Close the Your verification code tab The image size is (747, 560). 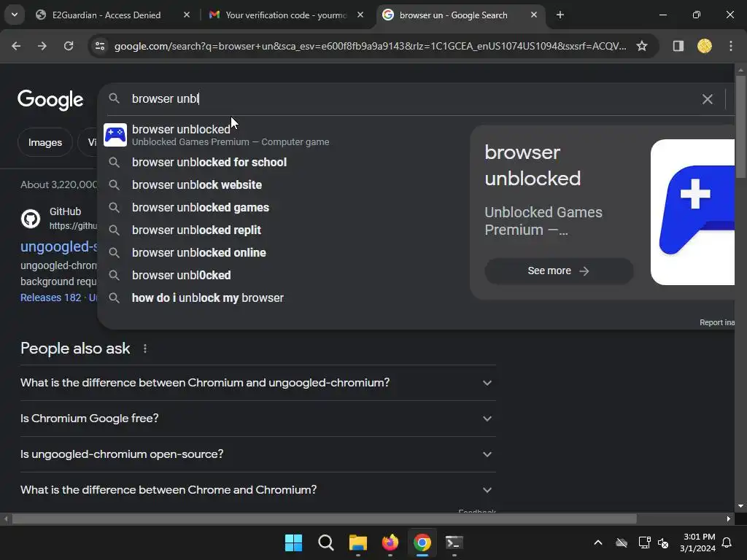(360, 15)
